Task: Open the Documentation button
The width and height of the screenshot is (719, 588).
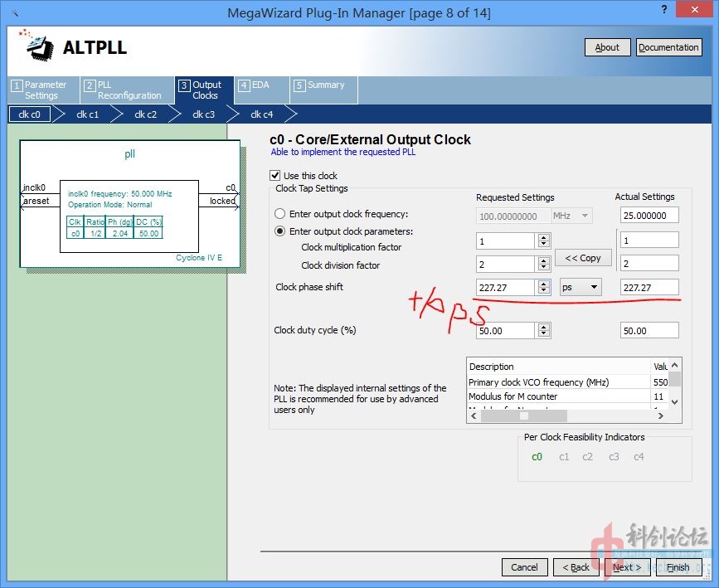Action: [668, 47]
